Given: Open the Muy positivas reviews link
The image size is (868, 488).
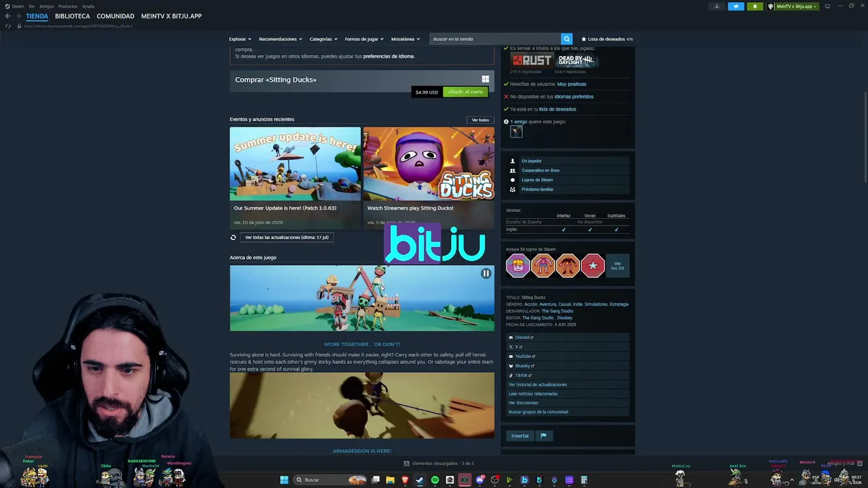Looking at the screenshot, I should tap(572, 84).
